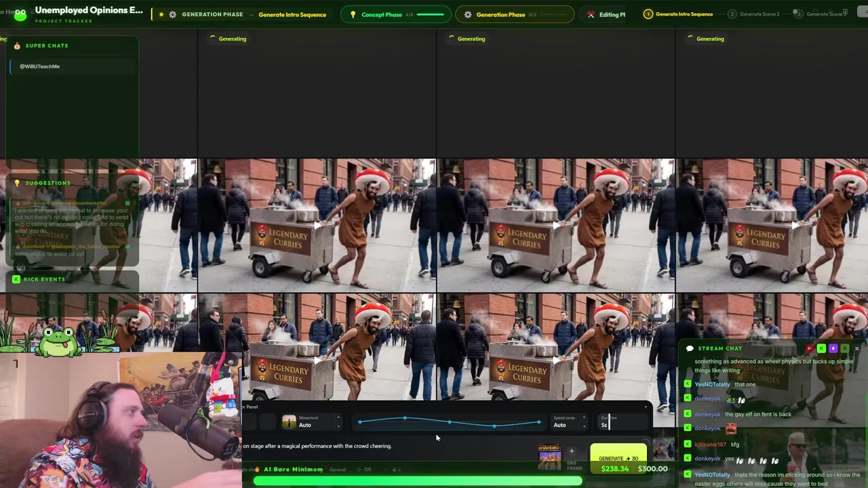Click Generate Intro Sequence breadcrumb link
Screen dimensions: 868x488
292,14
